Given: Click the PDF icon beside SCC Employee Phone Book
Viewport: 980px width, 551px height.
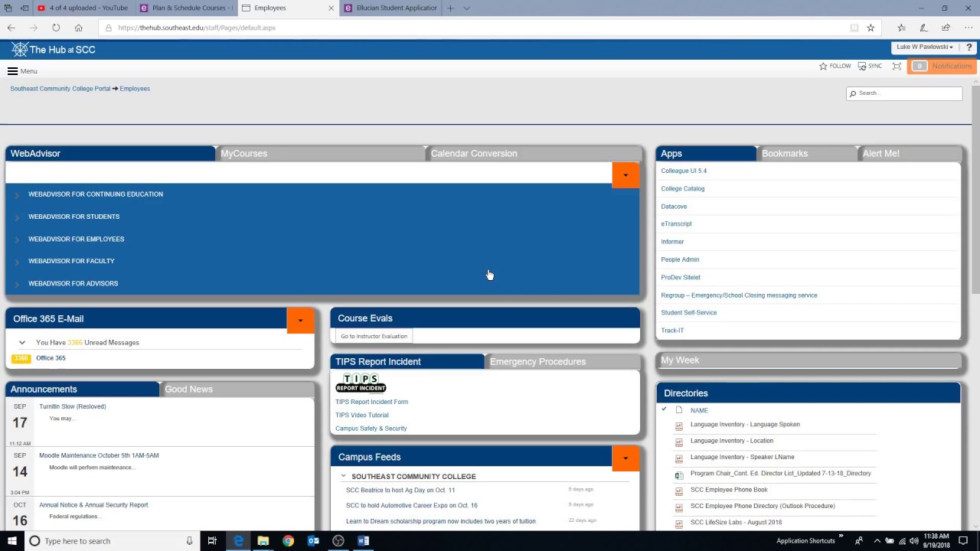Looking at the screenshot, I should click(678, 491).
